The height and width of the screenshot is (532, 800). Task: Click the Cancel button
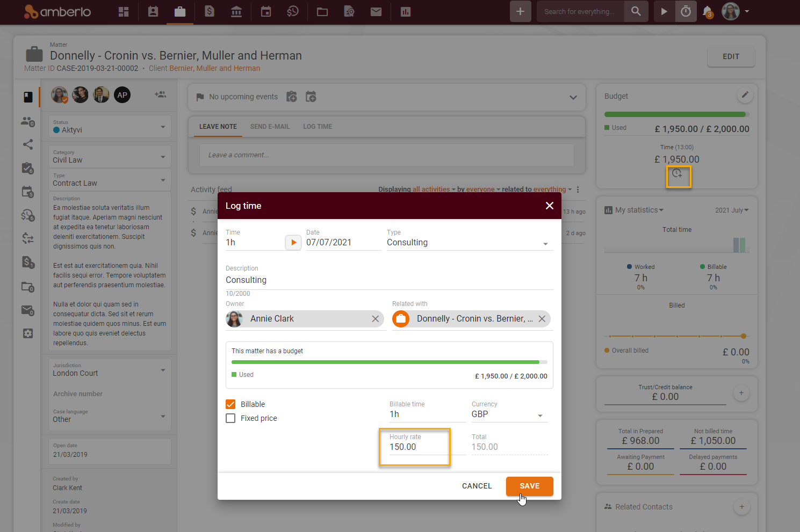pos(477,486)
